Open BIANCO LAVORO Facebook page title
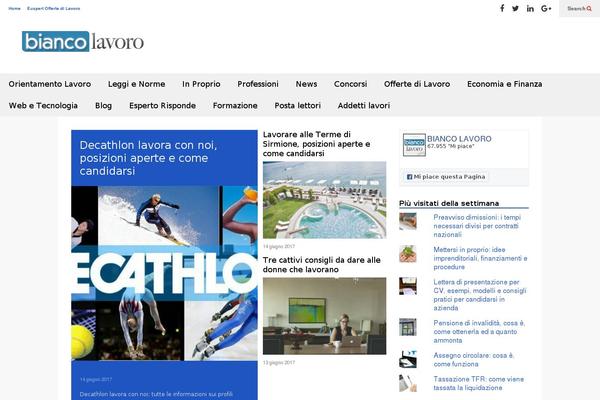This screenshot has height=400, width=600. (459, 139)
